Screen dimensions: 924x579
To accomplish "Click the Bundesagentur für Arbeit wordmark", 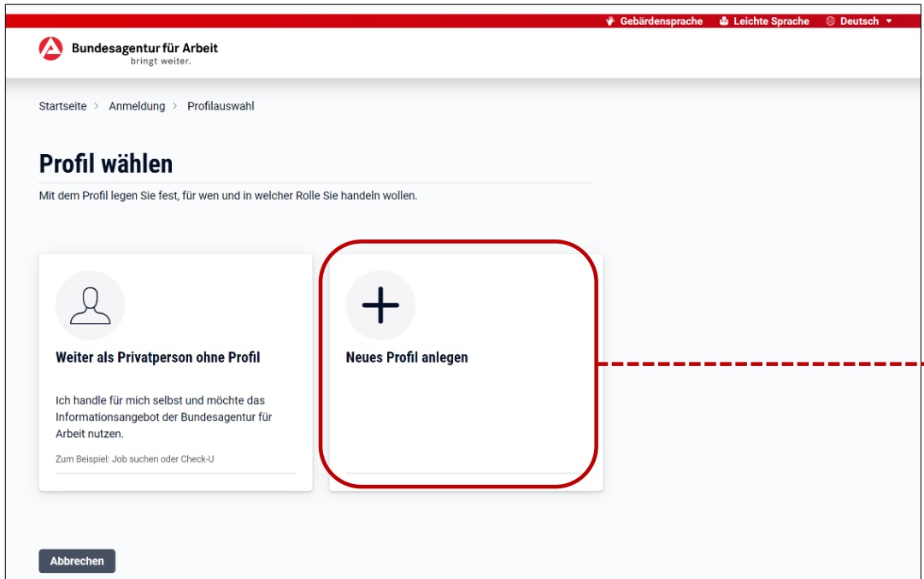I will pos(144,49).
